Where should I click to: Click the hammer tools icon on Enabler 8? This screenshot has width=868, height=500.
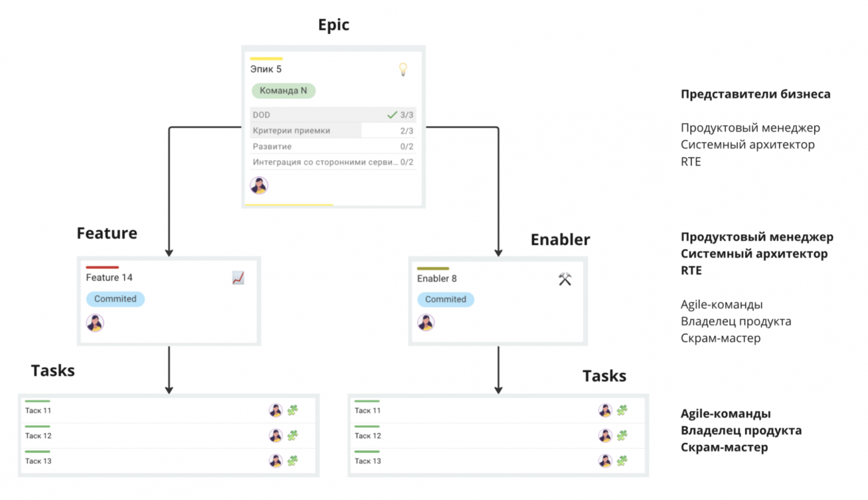pos(565,279)
